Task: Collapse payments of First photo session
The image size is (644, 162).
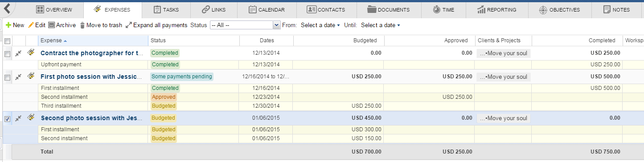Action: pyautogui.click(x=18, y=77)
